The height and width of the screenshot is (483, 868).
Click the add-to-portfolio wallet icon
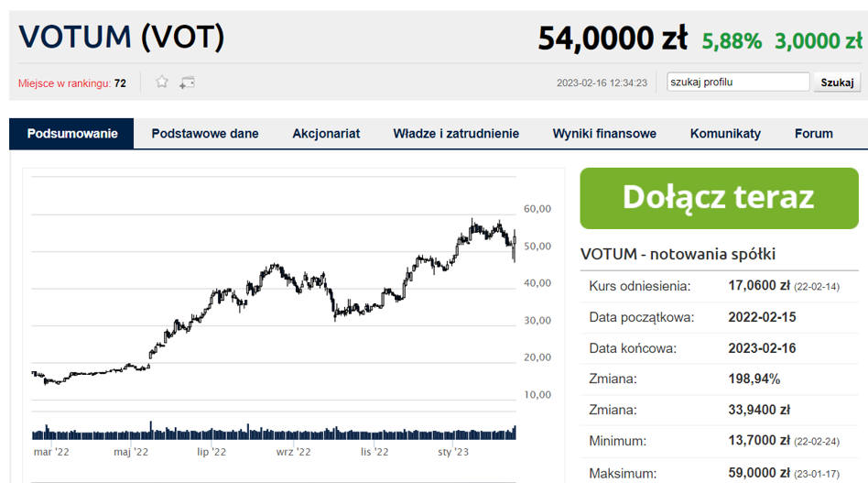click(x=187, y=82)
